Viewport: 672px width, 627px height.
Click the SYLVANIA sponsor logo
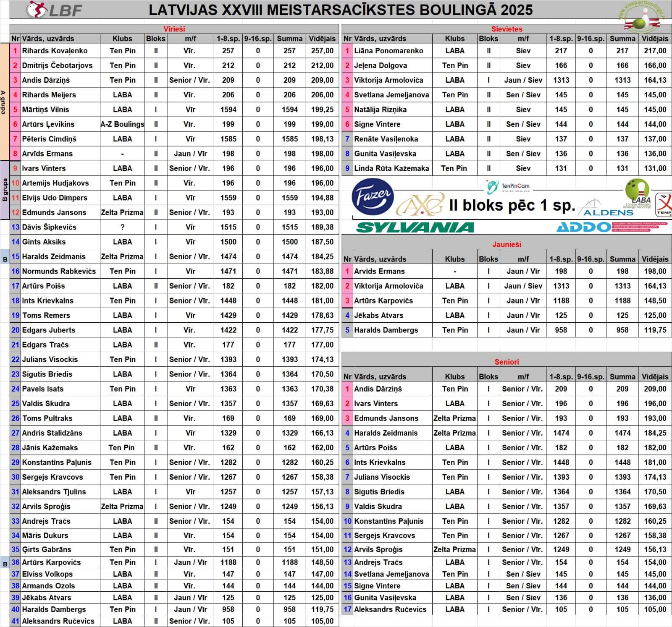coord(415,227)
